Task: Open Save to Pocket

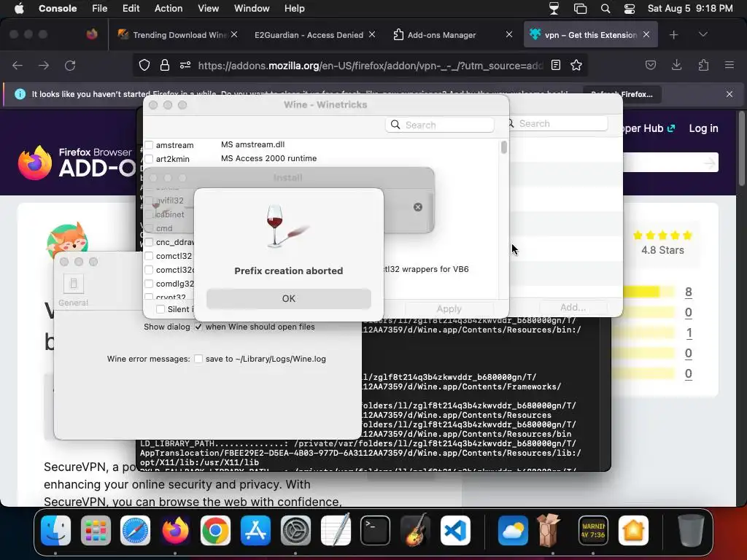Action: (650, 65)
